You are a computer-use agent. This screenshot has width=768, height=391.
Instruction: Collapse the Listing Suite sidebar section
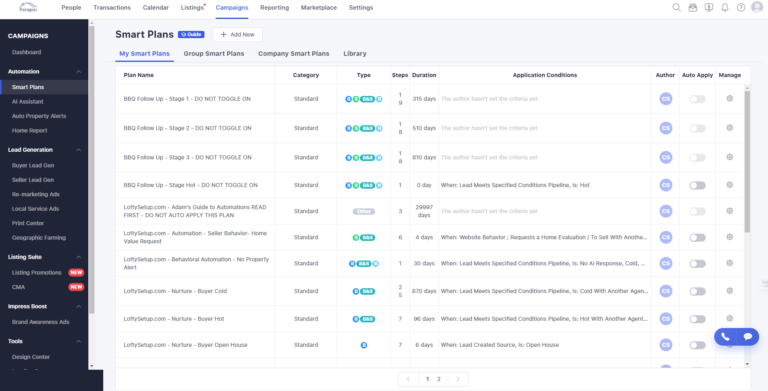click(x=78, y=257)
